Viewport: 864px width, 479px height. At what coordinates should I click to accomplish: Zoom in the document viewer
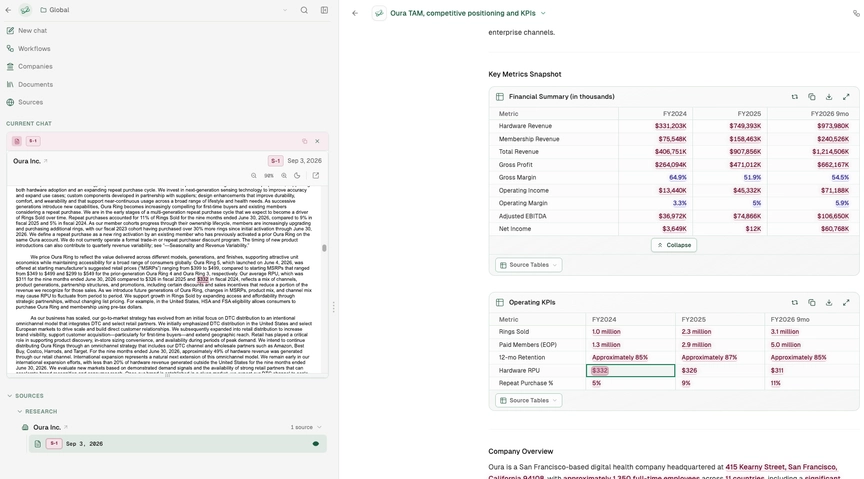pos(284,176)
